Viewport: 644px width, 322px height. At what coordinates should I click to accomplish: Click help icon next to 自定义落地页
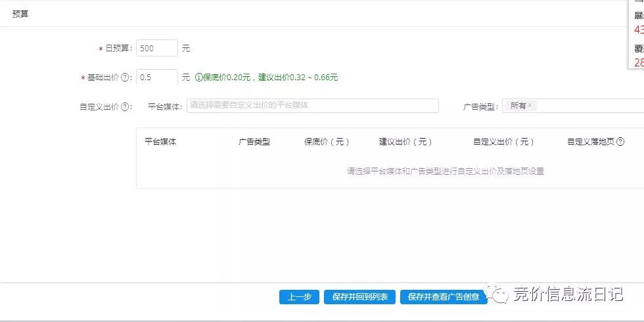pos(620,142)
